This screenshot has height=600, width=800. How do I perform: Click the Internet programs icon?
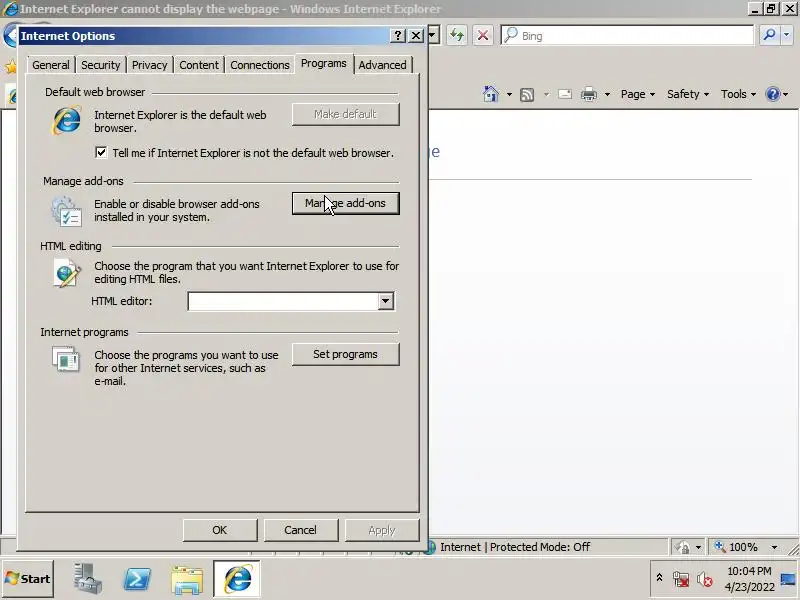[66, 359]
